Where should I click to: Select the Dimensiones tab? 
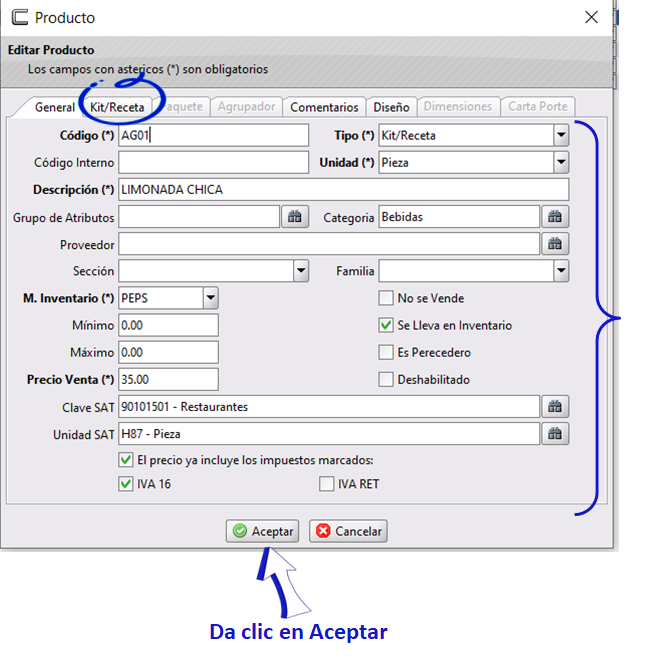coord(458,107)
